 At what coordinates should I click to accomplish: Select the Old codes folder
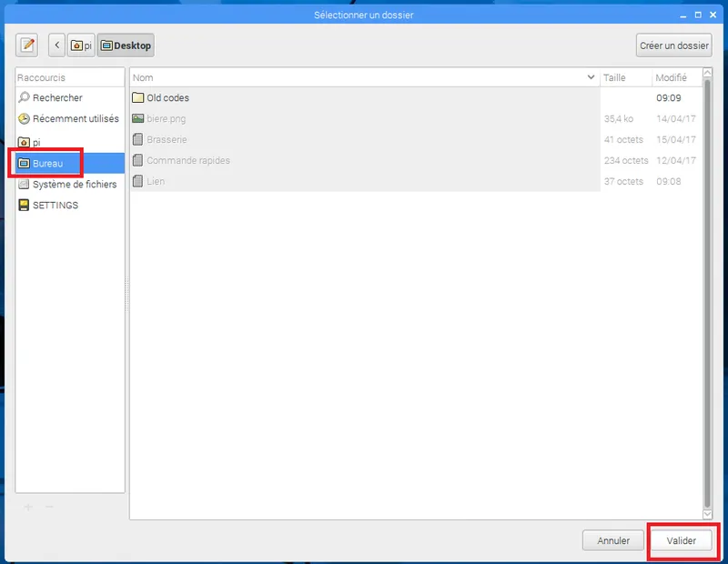(167, 97)
